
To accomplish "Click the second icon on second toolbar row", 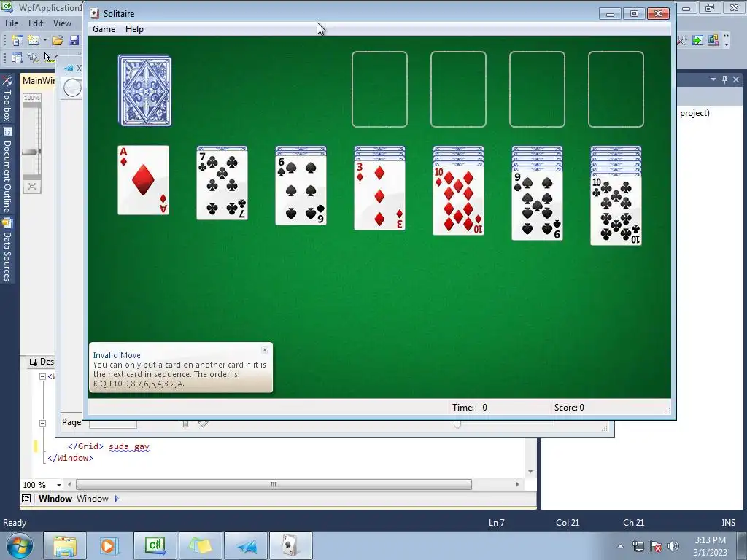I will tap(34, 58).
